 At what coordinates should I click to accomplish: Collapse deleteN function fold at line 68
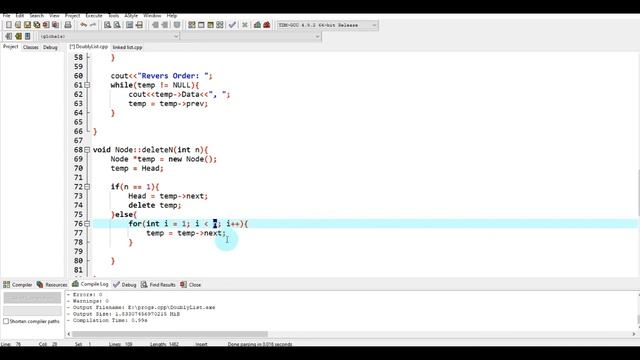[x=87, y=150]
